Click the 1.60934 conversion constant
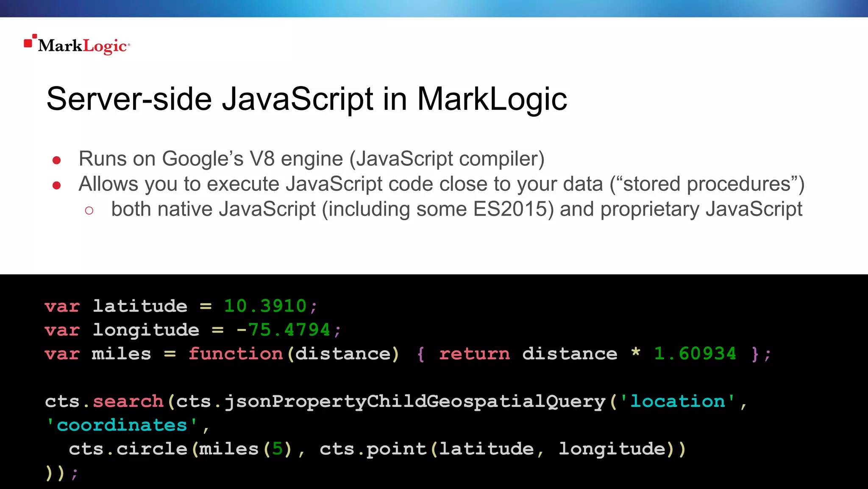The width and height of the screenshot is (868, 489). tap(695, 354)
